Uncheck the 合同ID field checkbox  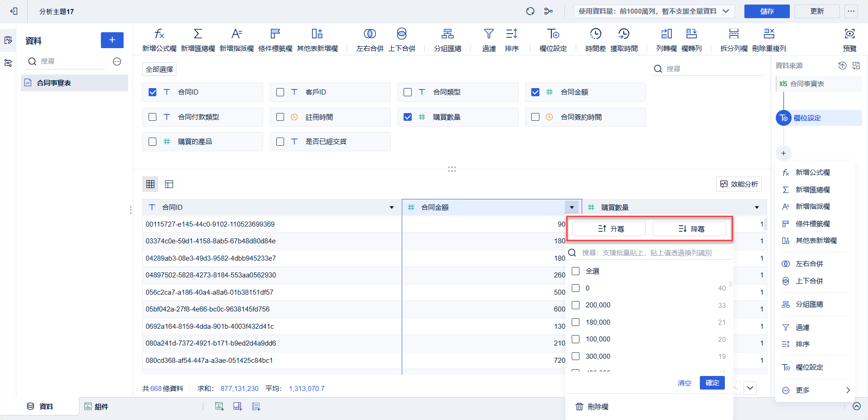click(x=152, y=92)
